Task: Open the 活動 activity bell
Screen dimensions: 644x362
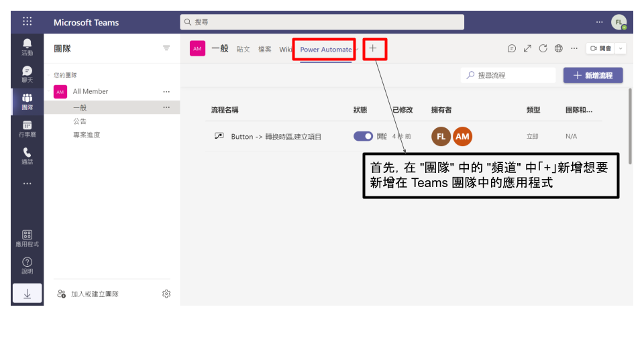Action: 27,47
